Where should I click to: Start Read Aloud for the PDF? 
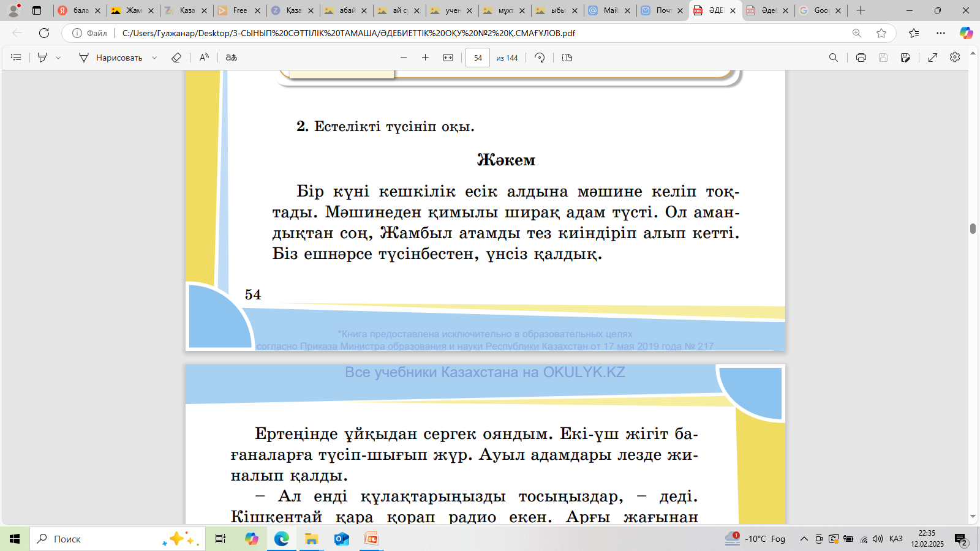[x=204, y=58]
